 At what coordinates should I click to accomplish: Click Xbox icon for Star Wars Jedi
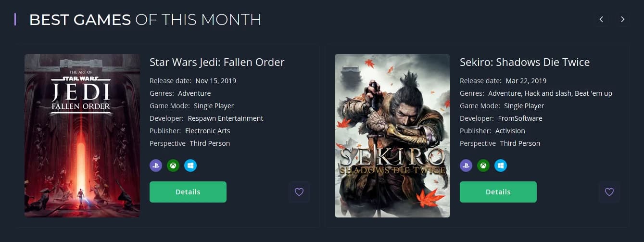(173, 166)
